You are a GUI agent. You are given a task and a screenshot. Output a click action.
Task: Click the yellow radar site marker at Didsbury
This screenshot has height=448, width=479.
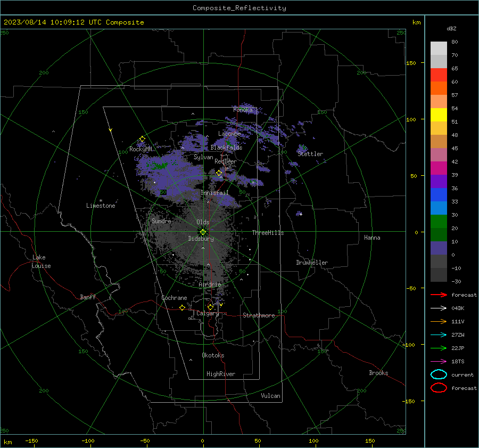click(x=203, y=232)
